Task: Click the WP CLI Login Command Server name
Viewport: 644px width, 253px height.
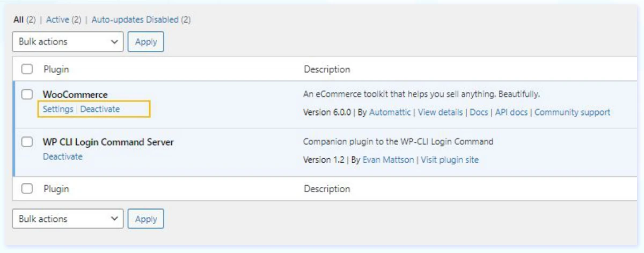Action: (108, 142)
